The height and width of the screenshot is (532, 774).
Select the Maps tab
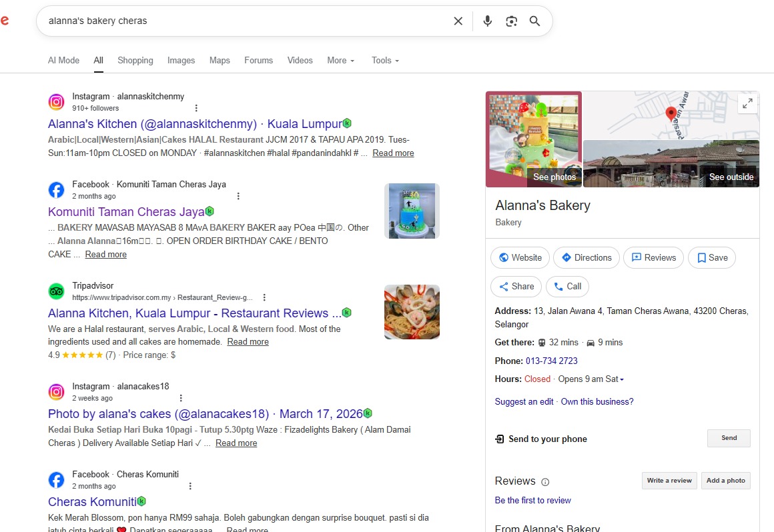[x=220, y=60]
